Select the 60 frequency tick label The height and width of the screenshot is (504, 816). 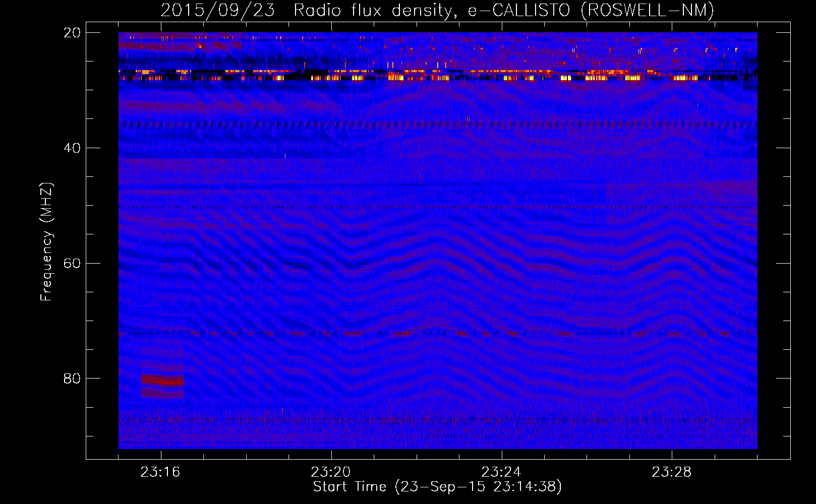72,264
